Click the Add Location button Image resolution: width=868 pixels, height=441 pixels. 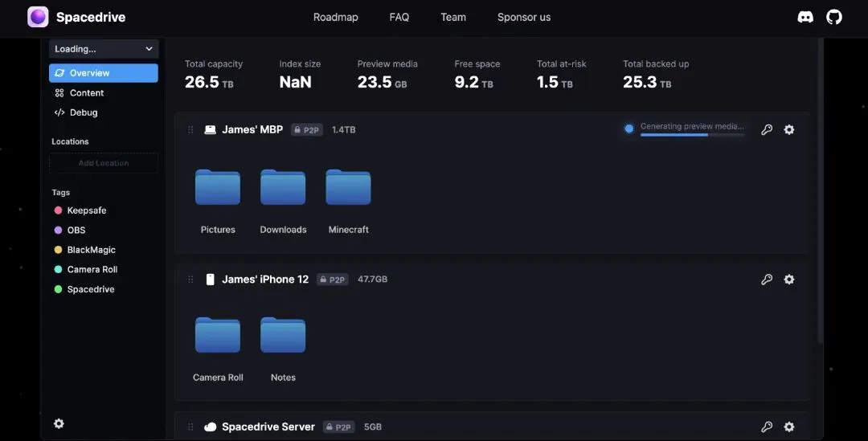[104, 163]
